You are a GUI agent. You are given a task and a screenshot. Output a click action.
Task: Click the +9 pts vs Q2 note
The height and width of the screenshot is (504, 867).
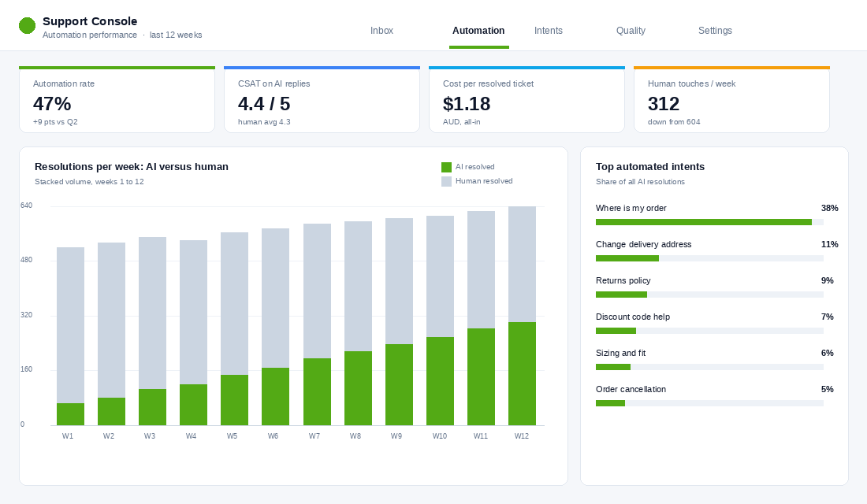[x=55, y=121]
